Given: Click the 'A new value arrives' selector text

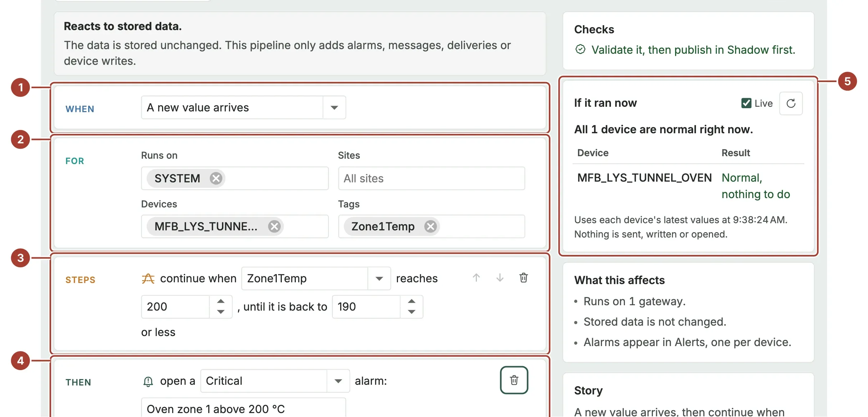Looking at the screenshot, I should coord(198,107).
